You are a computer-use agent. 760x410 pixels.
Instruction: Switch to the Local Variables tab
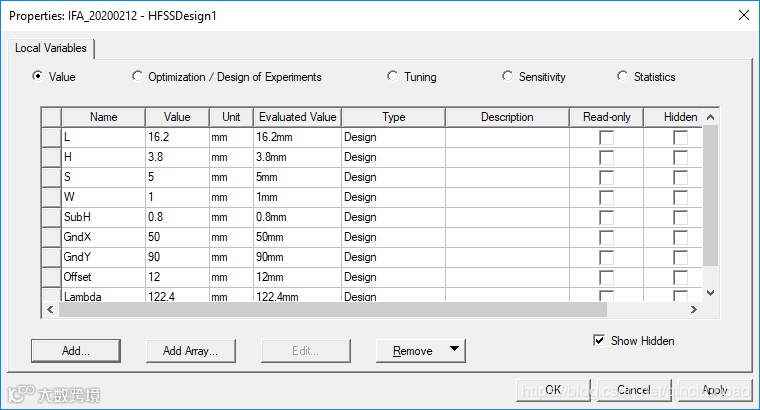51,48
